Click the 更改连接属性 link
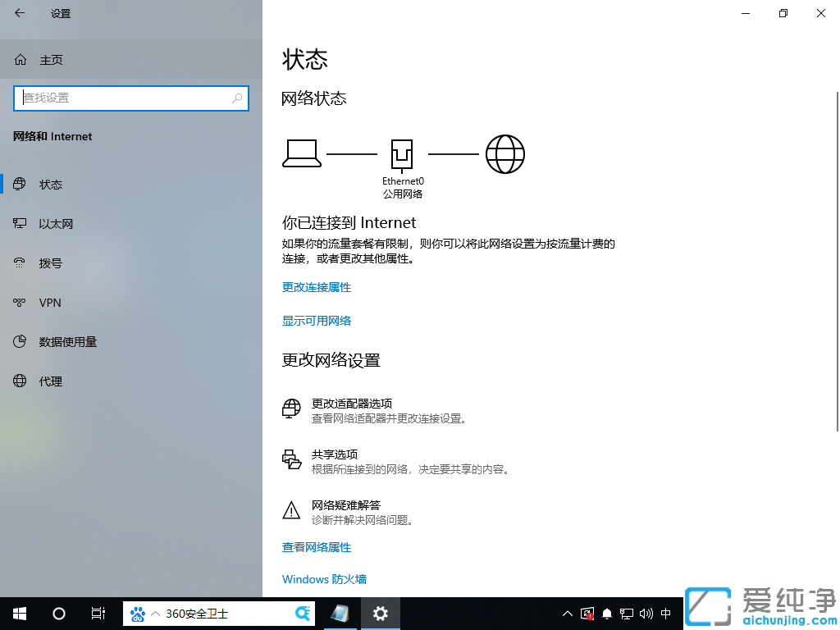 (x=317, y=287)
